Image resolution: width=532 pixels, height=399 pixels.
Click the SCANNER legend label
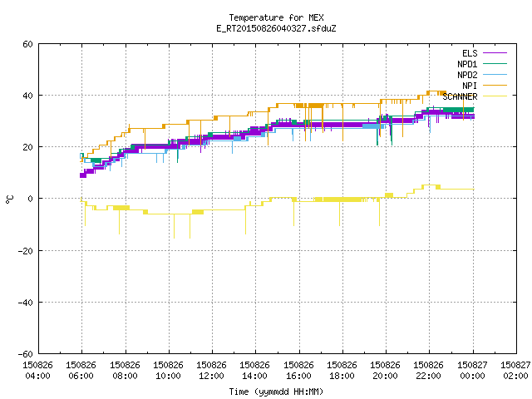pyautogui.click(x=460, y=96)
